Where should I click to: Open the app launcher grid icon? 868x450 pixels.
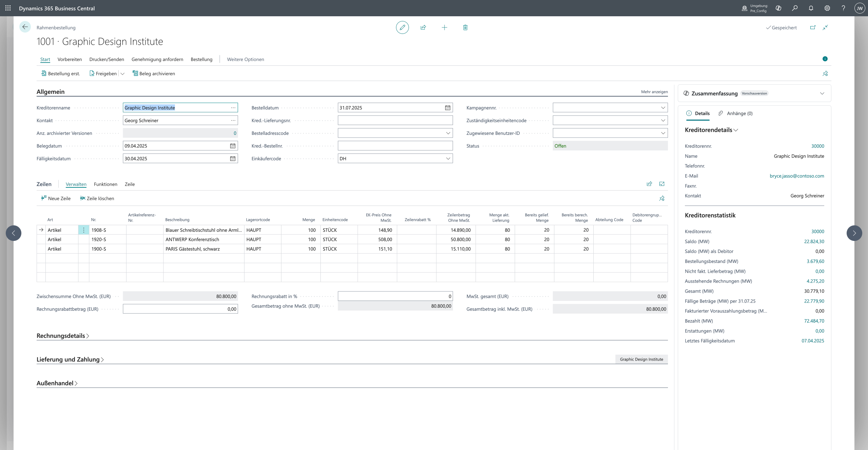tap(8, 8)
